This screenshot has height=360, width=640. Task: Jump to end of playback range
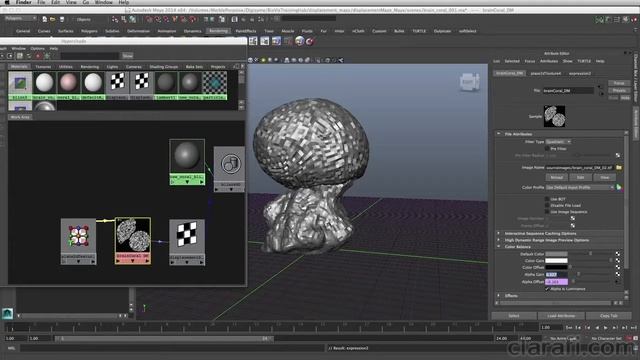634,327
